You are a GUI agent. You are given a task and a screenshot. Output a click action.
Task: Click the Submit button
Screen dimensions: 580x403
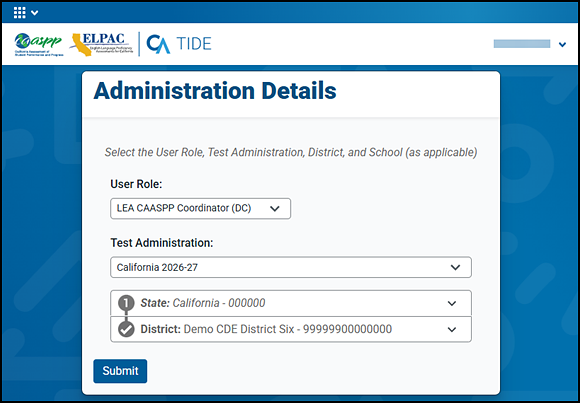point(120,371)
